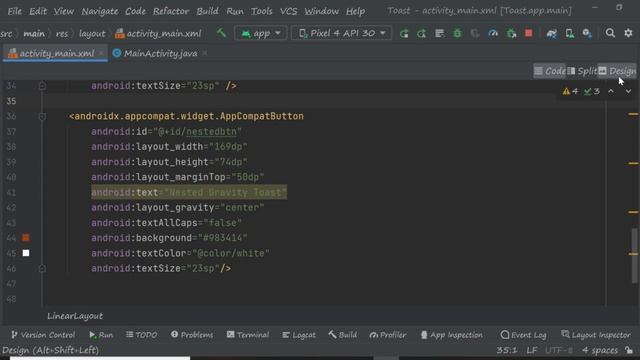Open the Build menu
Viewport: 640px width, 360px height.
(207, 11)
